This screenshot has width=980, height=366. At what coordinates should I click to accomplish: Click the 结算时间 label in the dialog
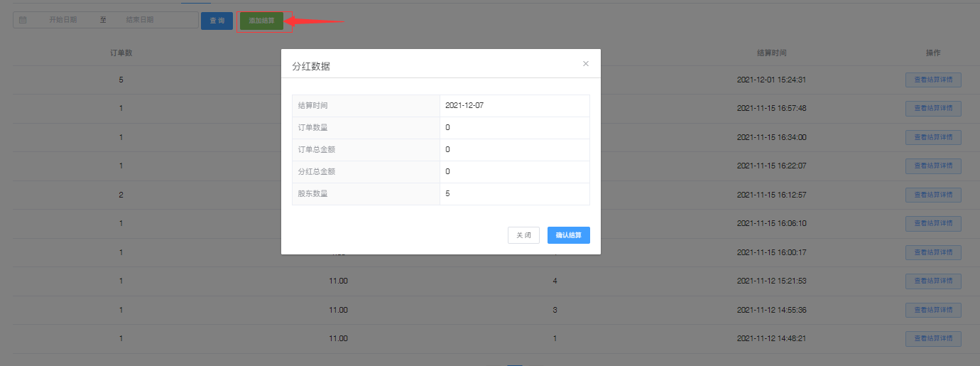point(313,105)
